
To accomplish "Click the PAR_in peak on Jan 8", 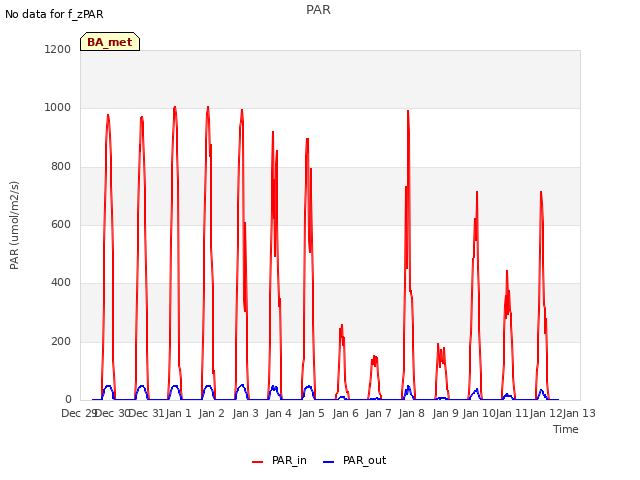I will tap(408, 111).
